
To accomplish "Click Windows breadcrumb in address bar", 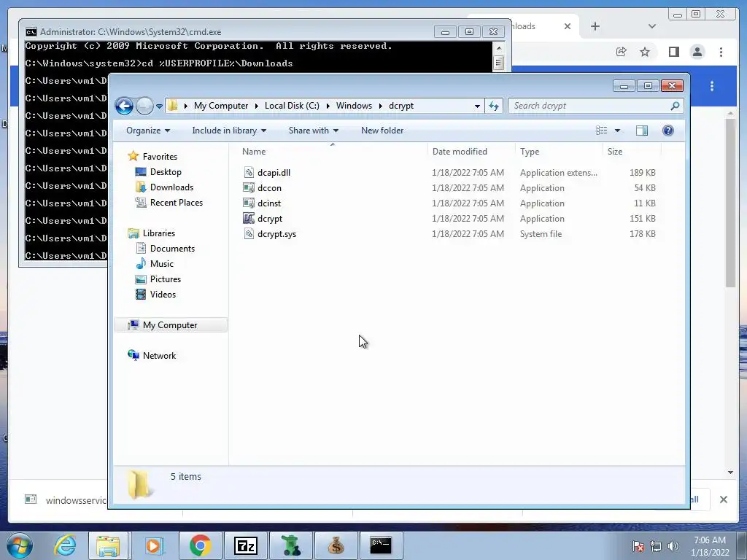I will pos(354,106).
